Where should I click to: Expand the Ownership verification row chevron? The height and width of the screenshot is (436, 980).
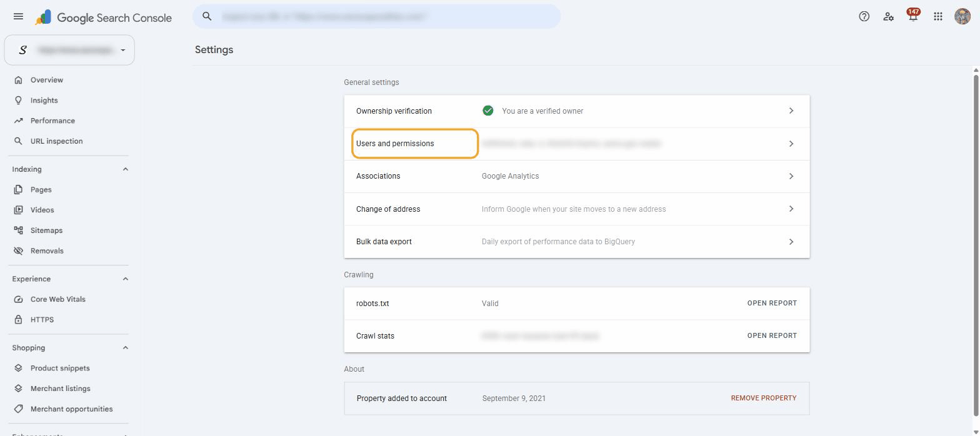791,111
